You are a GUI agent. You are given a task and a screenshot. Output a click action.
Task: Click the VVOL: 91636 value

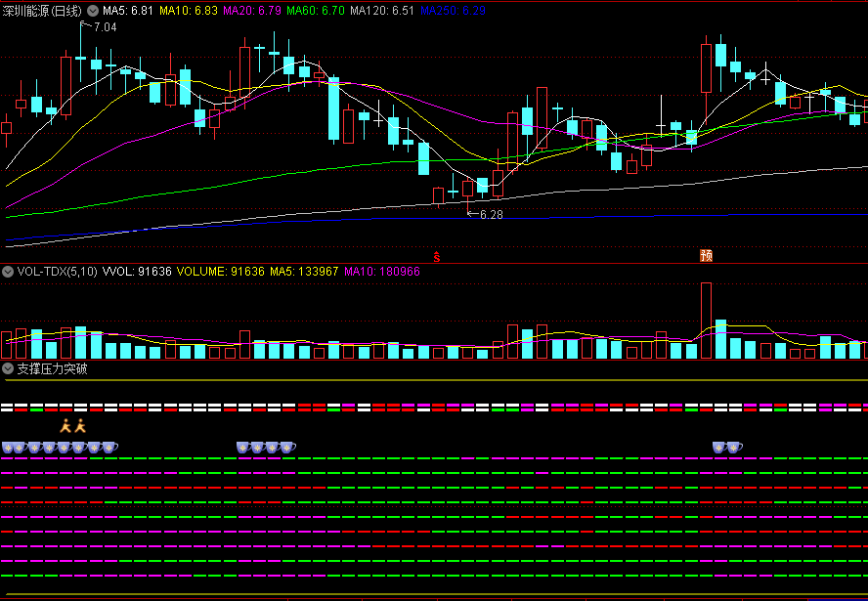pyautogui.click(x=138, y=272)
